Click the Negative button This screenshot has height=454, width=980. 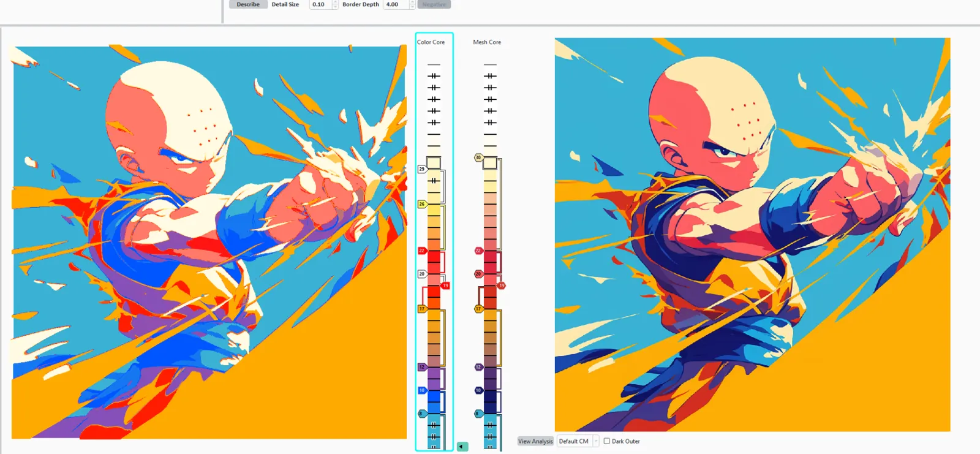tap(434, 4)
